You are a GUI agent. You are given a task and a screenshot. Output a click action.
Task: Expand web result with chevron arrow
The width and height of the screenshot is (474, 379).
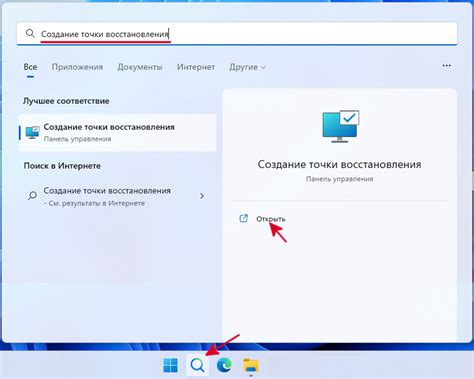pos(202,196)
